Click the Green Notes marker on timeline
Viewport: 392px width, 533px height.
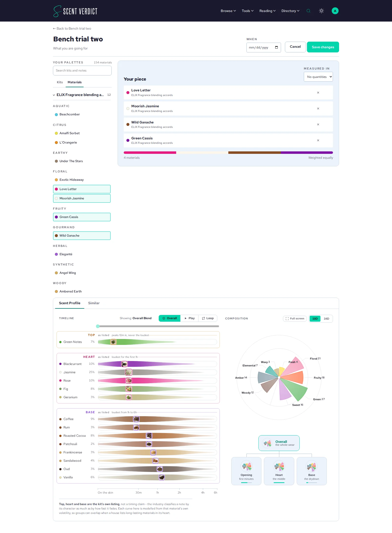pos(113,342)
